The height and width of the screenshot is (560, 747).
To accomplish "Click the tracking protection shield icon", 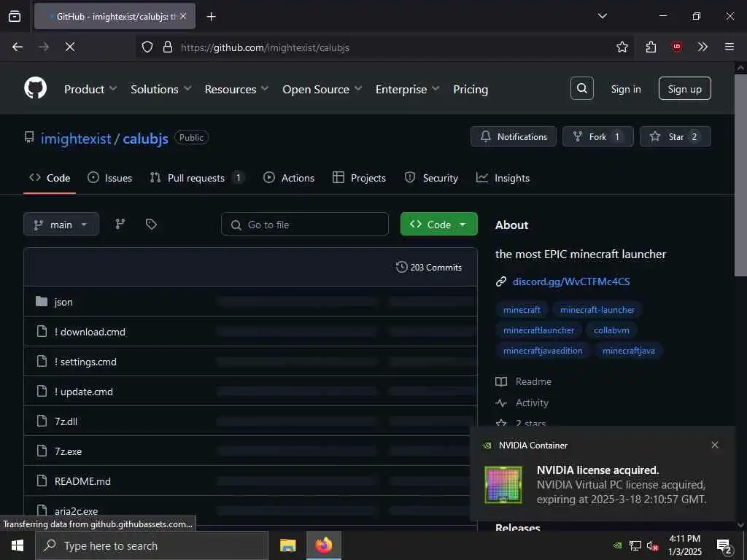I will point(147,47).
